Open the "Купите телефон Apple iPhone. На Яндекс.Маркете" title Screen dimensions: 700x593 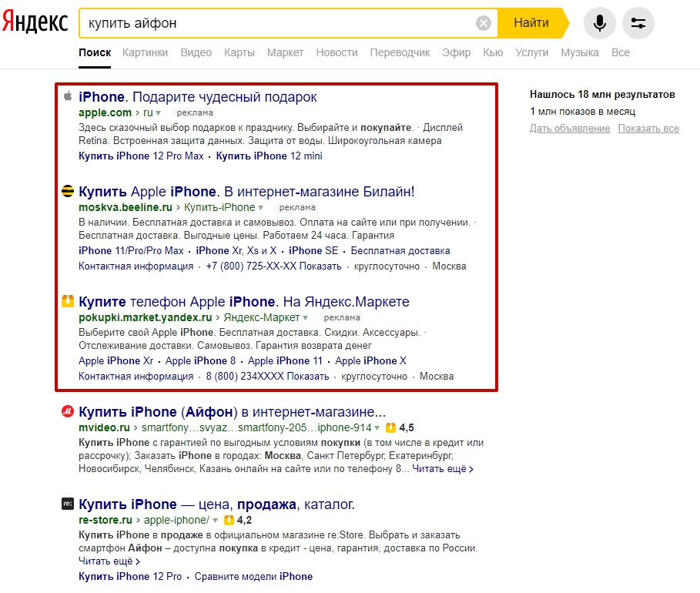tap(244, 302)
